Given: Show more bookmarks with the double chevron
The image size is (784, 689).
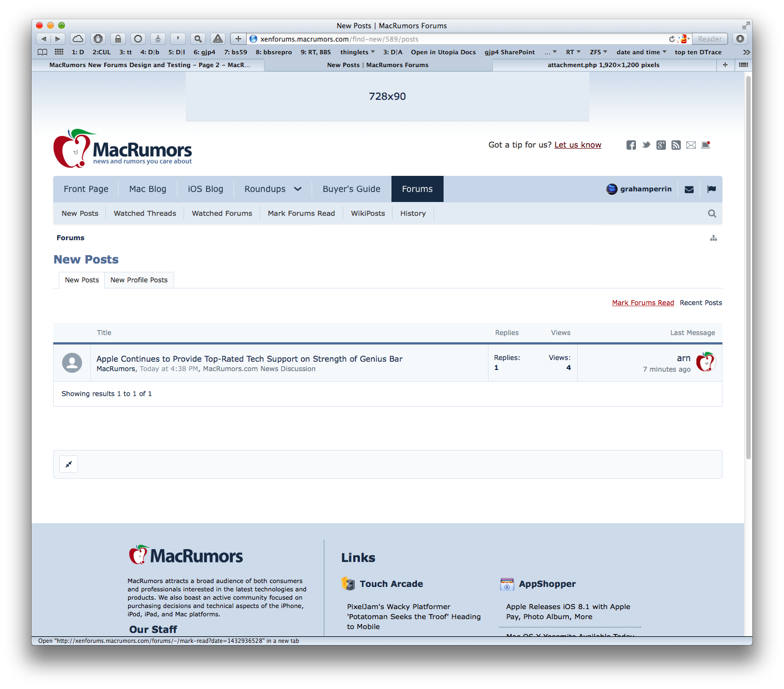Looking at the screenshot, I should point(746,52).
